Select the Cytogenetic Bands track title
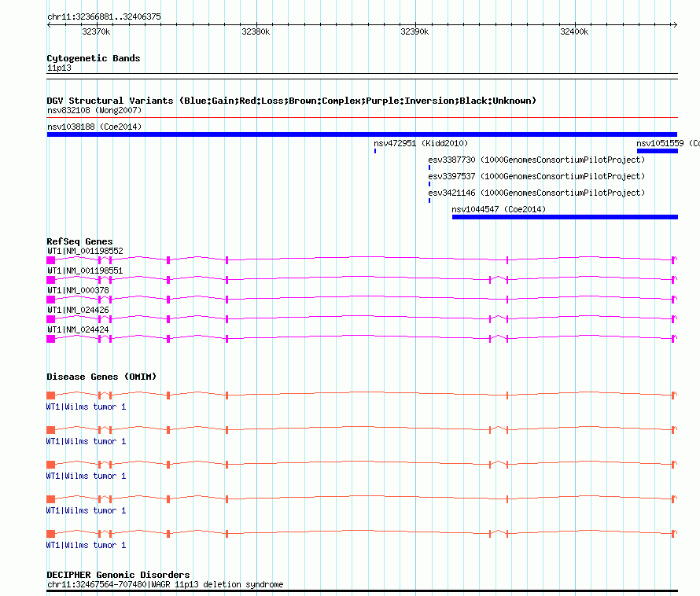 (94, 58)
